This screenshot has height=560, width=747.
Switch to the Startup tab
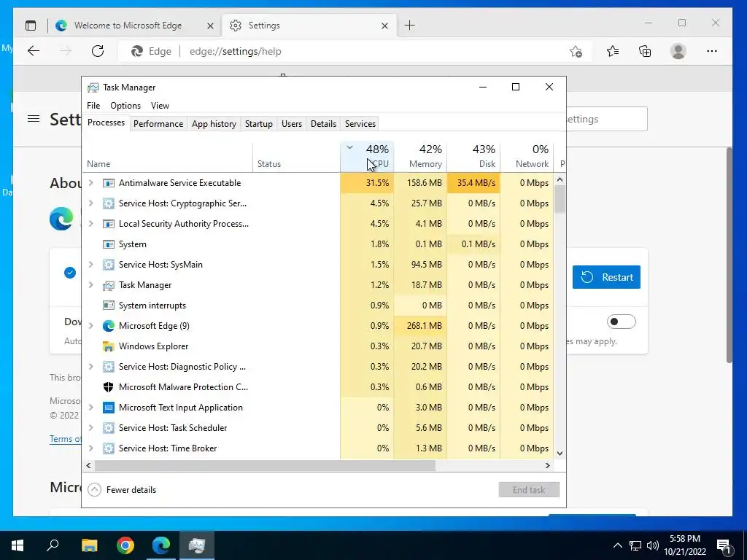259,124
